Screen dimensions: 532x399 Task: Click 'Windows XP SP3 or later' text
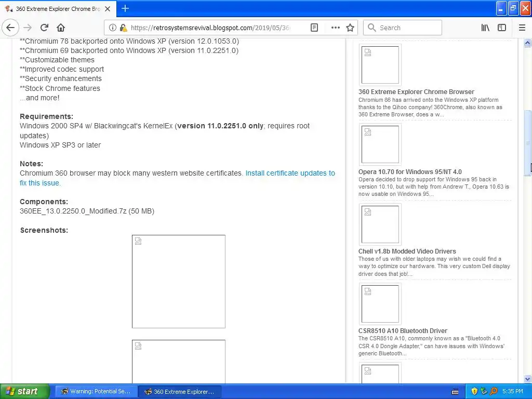point(60,145)
